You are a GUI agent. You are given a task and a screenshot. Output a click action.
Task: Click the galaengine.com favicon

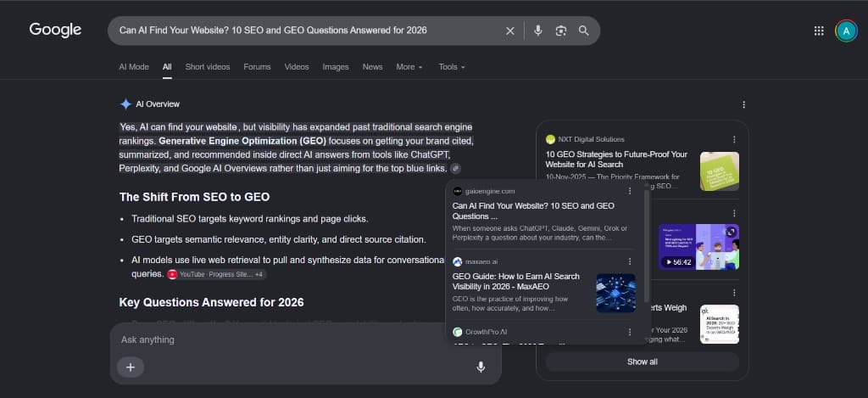(457, 191)
